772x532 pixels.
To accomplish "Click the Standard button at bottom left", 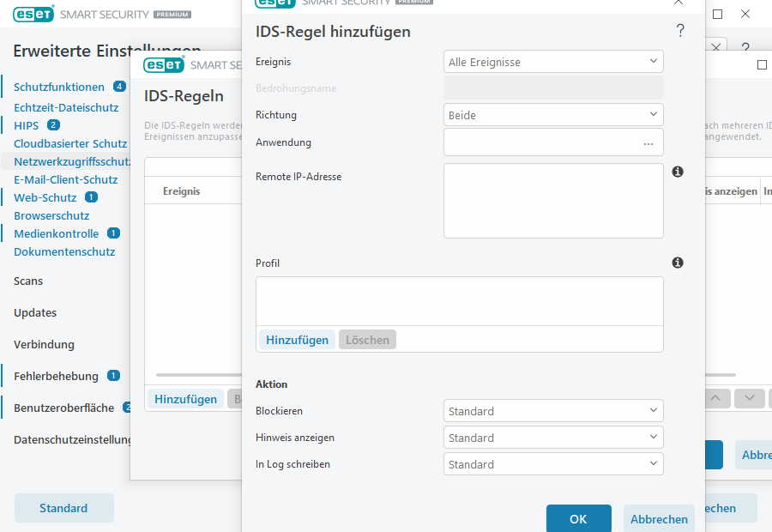I will click(63, 508).
